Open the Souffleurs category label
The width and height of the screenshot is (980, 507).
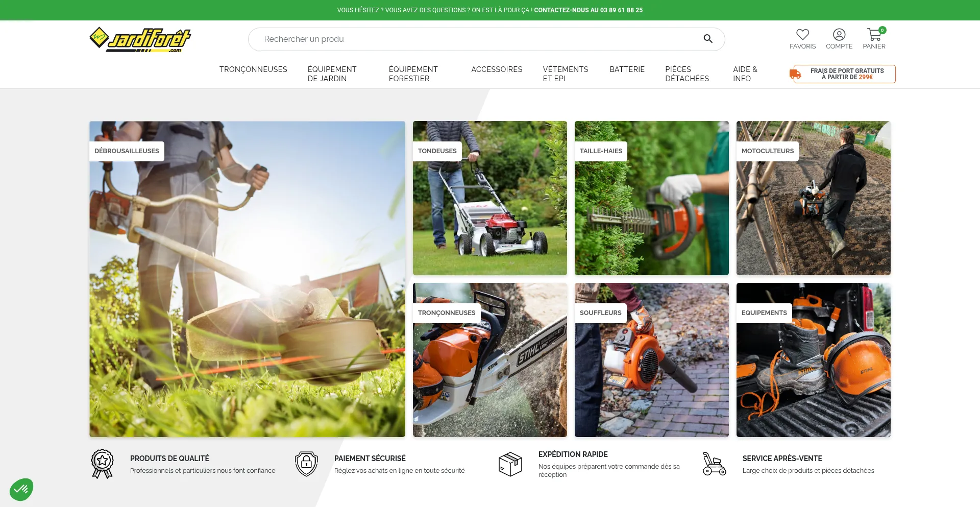click(x=600, y=313)
